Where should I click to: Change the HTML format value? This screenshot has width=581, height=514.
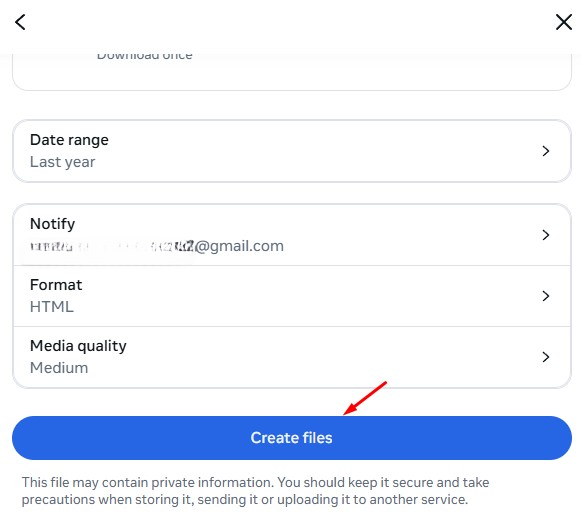[52, 307]
